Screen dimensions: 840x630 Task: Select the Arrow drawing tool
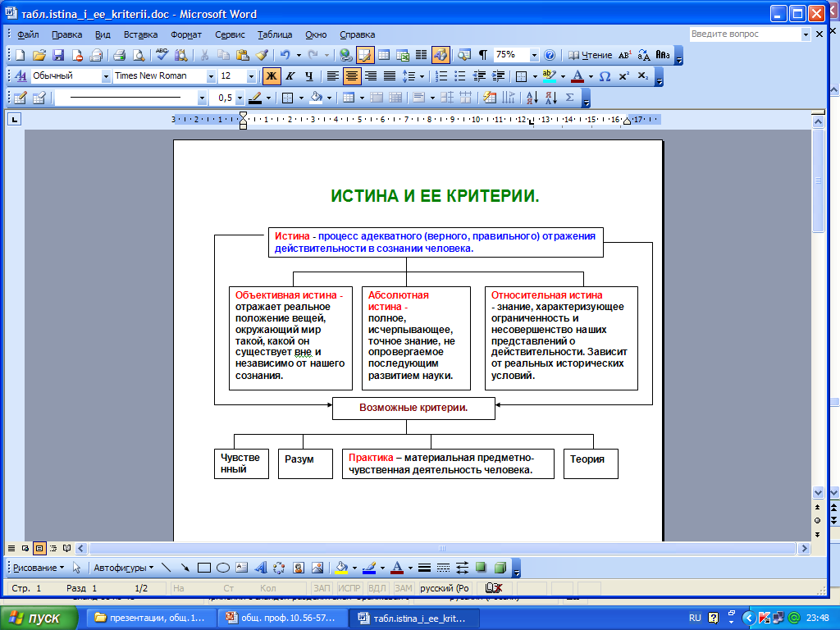tap(185, 568)
